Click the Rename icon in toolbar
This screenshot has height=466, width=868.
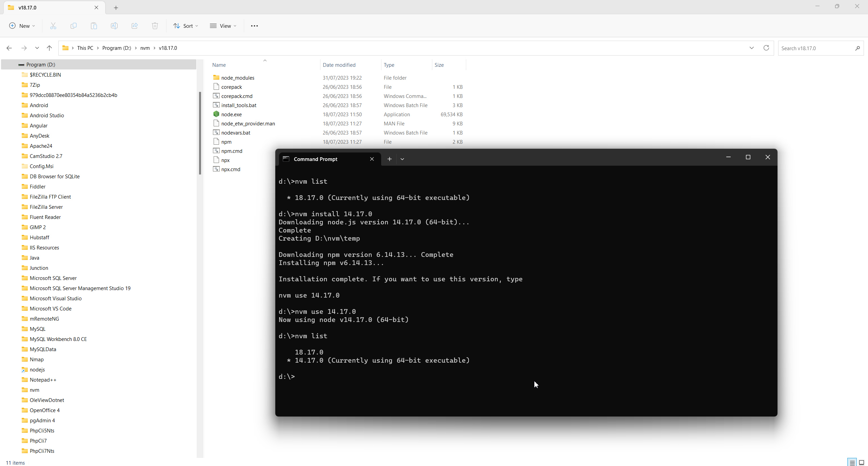pyautogui.click(x=114, y=26)
